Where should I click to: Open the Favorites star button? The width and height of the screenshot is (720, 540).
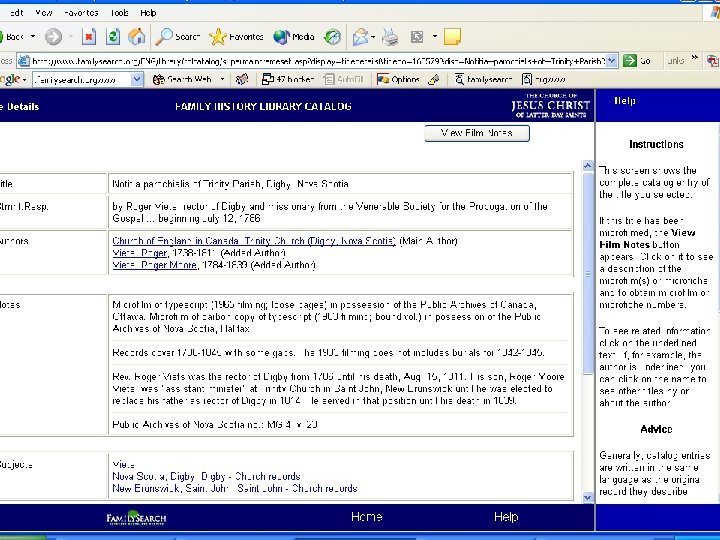tap(236, 37)
